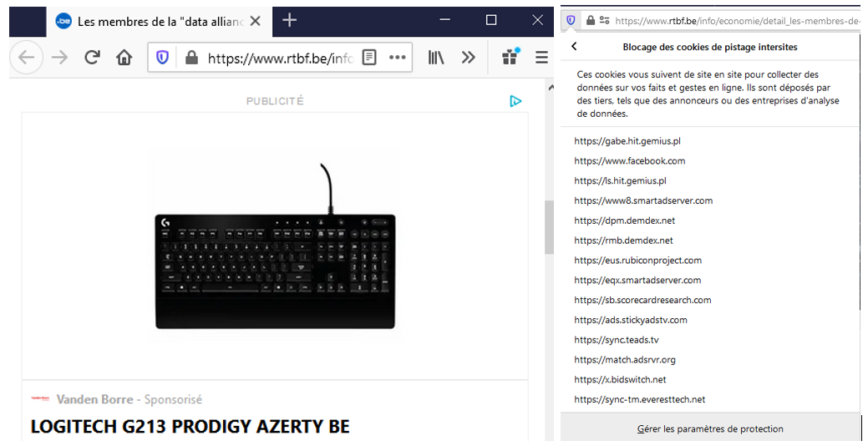Go forward with the browser forward arrow

pyautogui.click(x=59, y=57)
